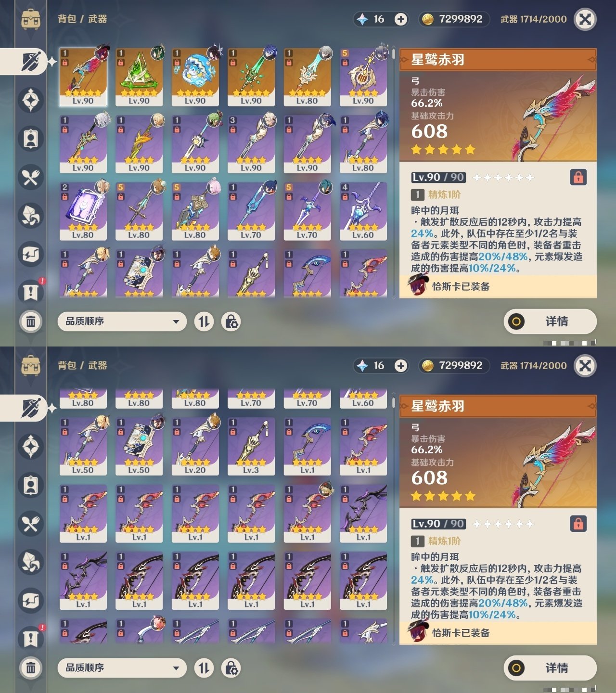Open the 品质顺序 sort dropdown in bottom panel

pyautogui.click(x=122, y=668)
